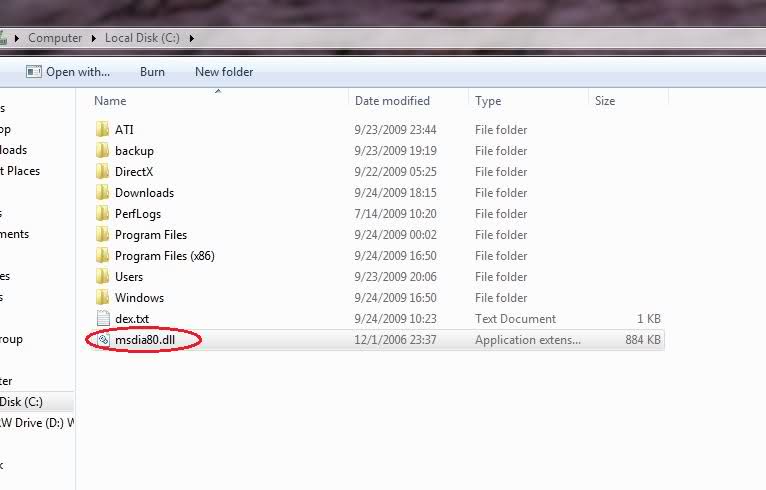Click the Windows folder icon
Image resolution: width=766 pixels, height=490 pixels.
tap(103, 298)
